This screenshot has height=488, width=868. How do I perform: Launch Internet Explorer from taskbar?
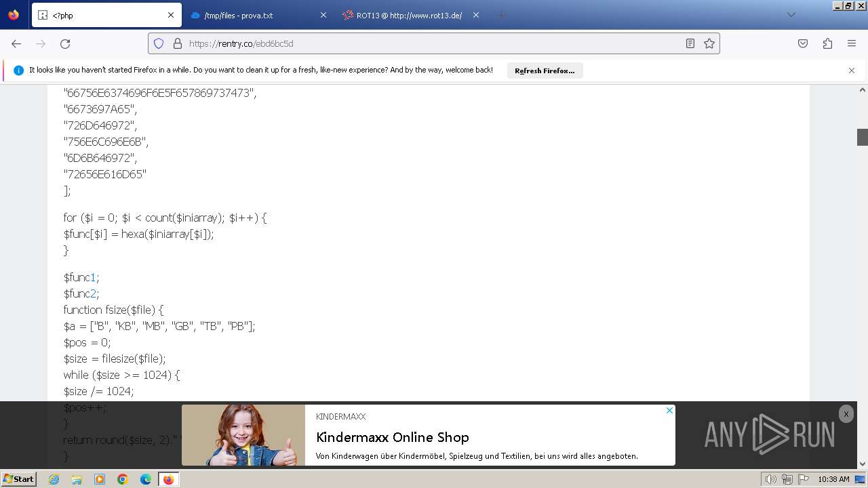54,479
